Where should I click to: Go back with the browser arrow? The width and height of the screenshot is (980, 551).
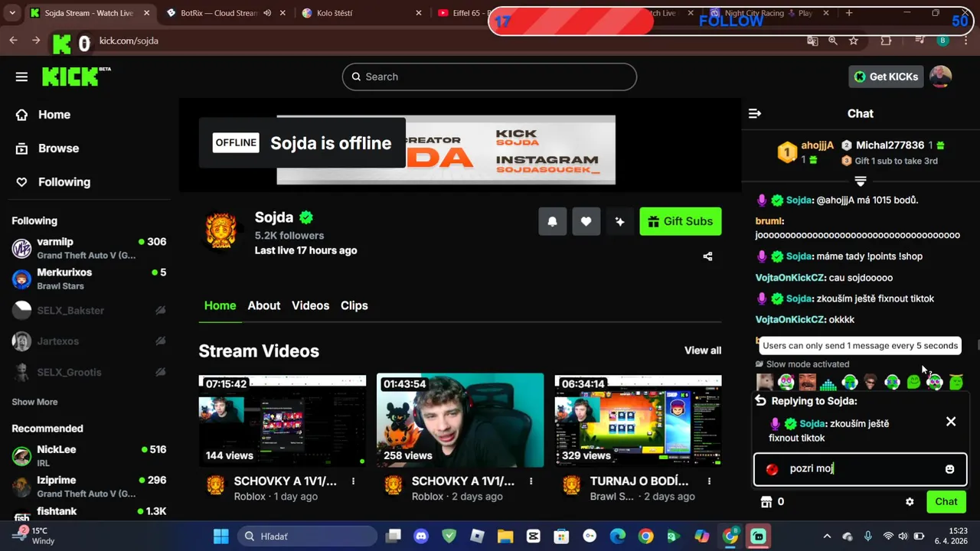coord(13,41)
